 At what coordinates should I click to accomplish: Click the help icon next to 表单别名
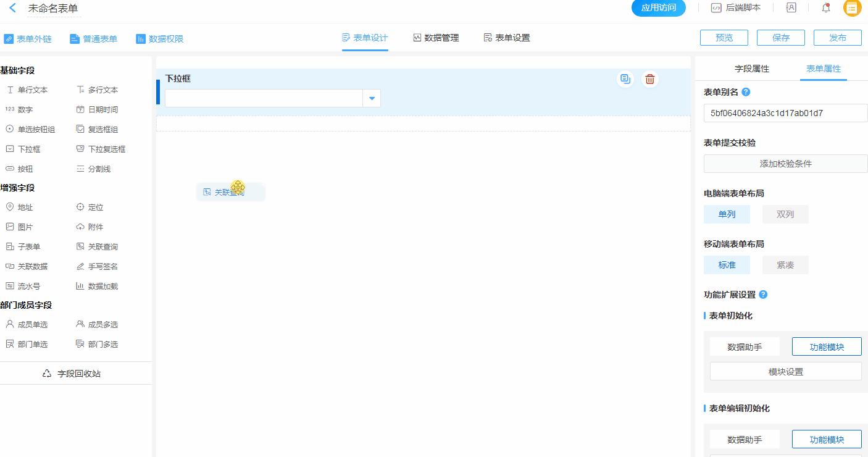[746, 92]
